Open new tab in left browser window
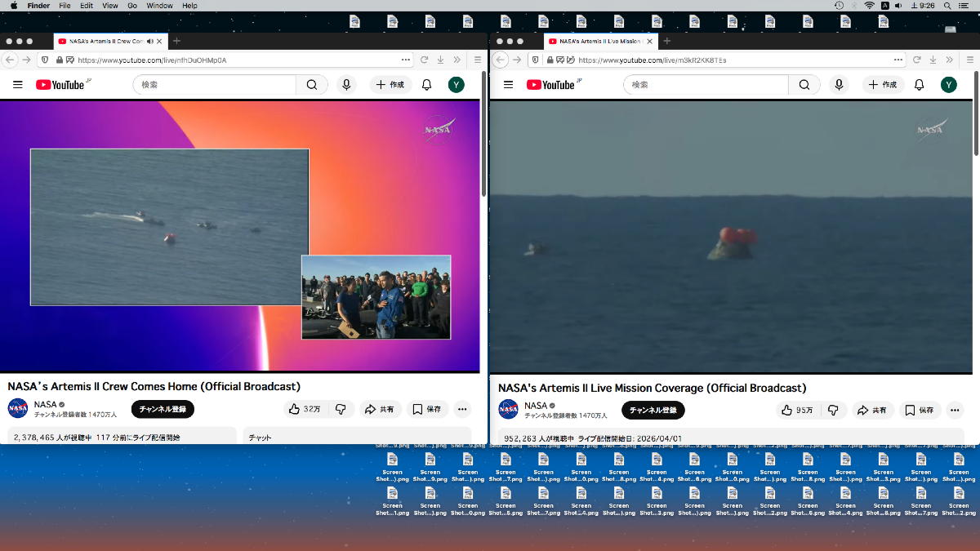Screen dimensions: 980x551 (176, 41)
